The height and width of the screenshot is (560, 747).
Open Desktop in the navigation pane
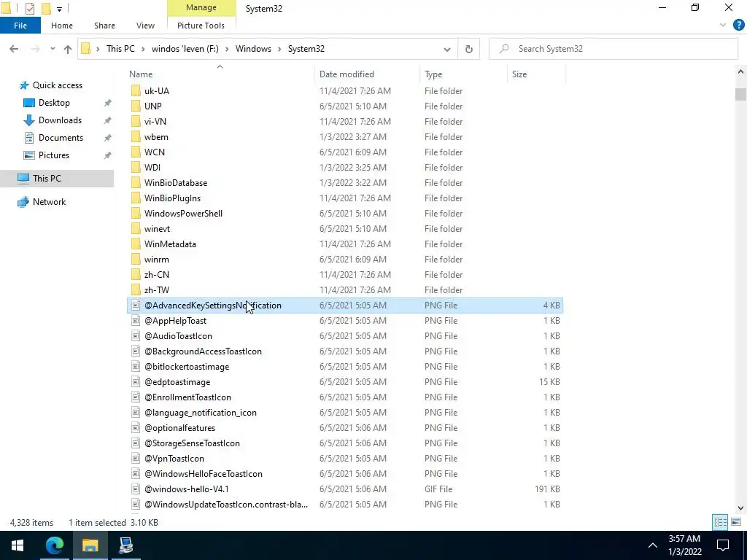click(54, 103)
